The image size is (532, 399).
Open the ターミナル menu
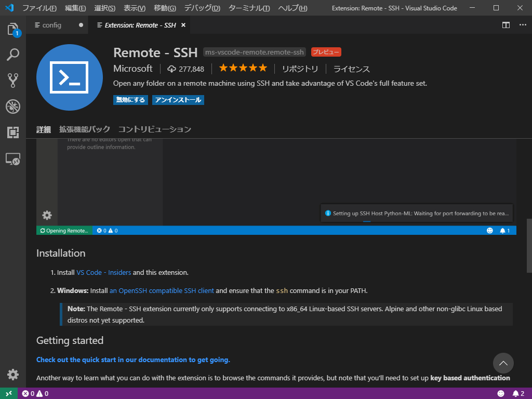tap(249, 8)
